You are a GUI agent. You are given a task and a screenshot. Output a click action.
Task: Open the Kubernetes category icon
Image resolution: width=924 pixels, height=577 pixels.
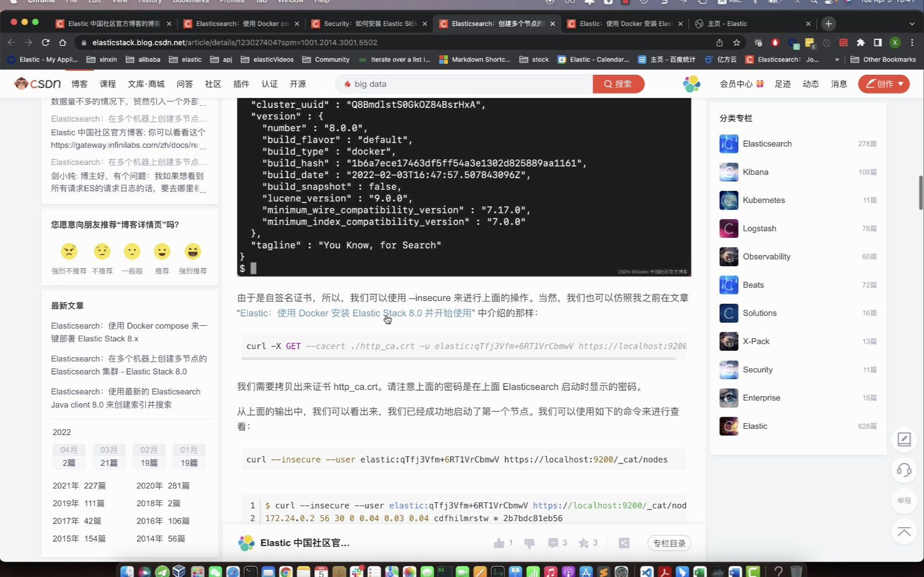click(x=729, y=200)
